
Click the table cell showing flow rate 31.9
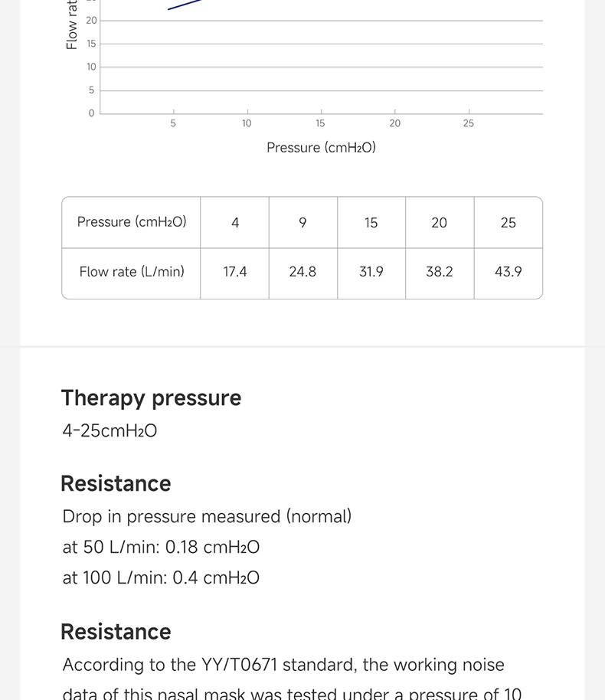(371, 272)
